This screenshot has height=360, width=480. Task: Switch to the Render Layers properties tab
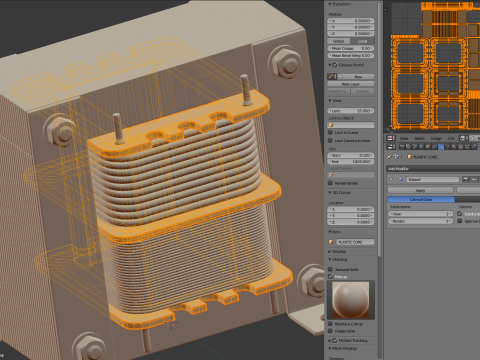point(408,146)
